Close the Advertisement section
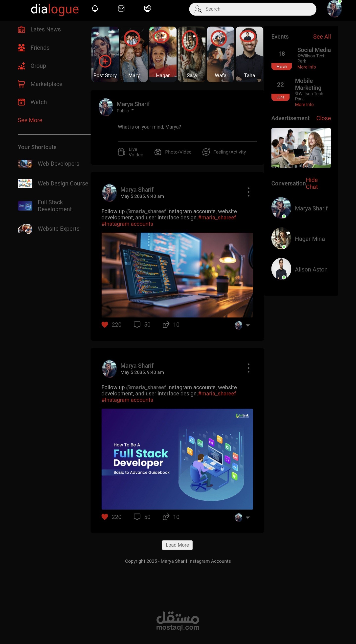The height and width of the screenshot is (644, 356). click(324, 118)
